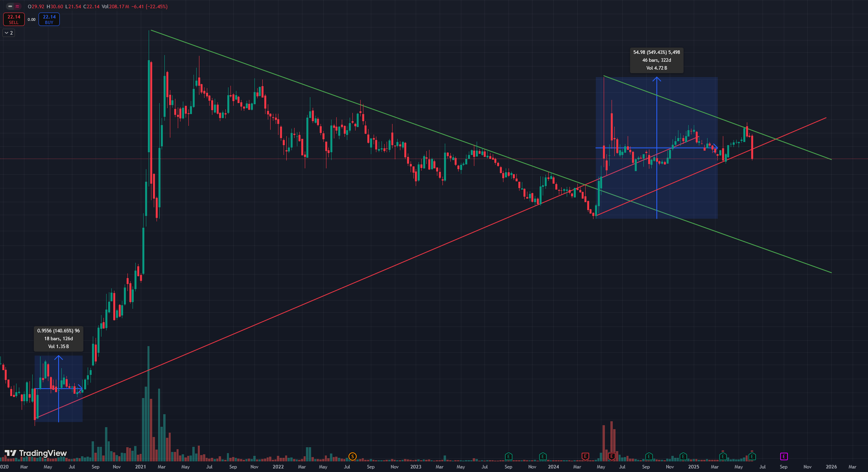Open the red earnings marker between Mar and May 2024
Screen dimensions: 868x472
click(585, 456)
